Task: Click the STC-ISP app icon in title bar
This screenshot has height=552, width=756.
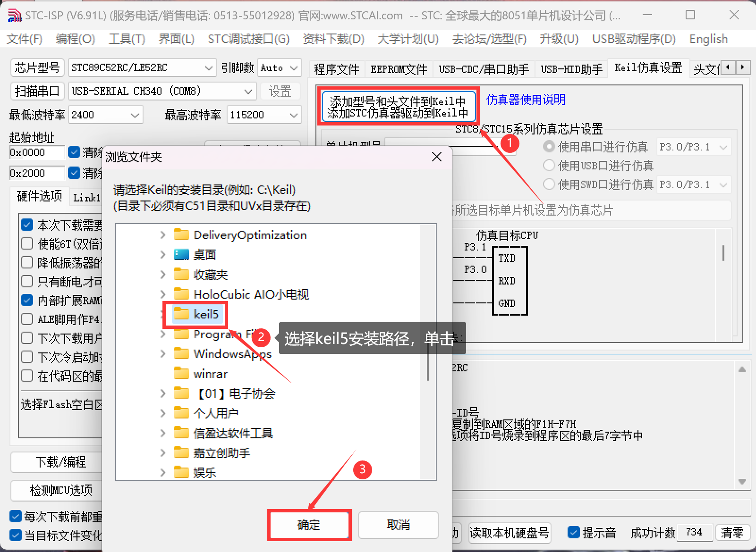Action: (15, 15)
